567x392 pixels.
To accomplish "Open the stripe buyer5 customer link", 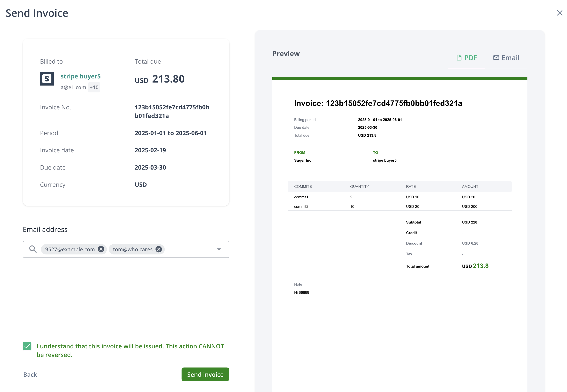I will (x=81, y=76).
